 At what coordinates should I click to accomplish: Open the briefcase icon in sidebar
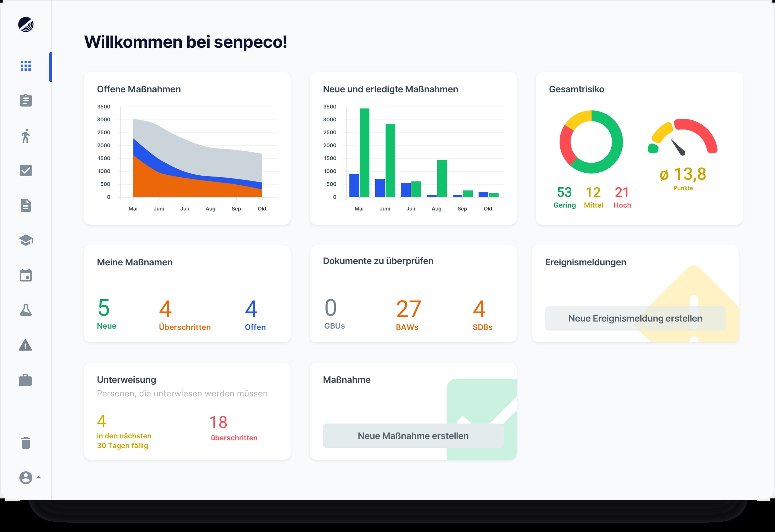[25, 380]
